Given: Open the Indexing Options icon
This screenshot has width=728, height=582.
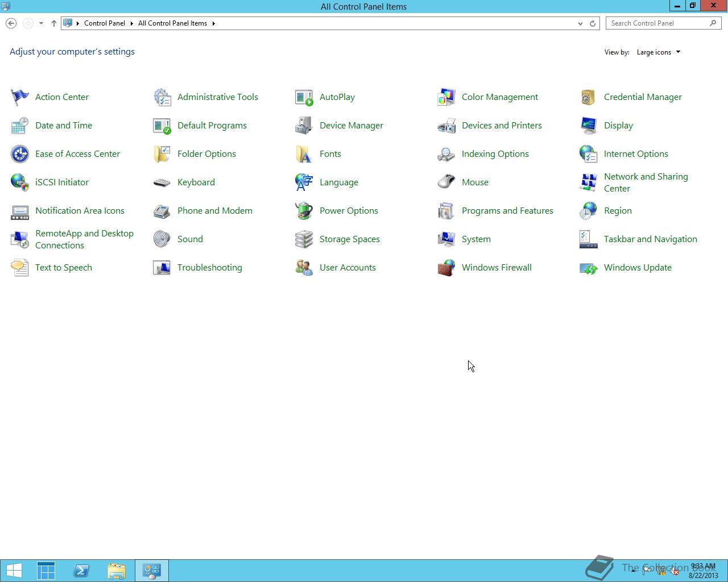Looking at the screenshot, I should tap(446, 154).
